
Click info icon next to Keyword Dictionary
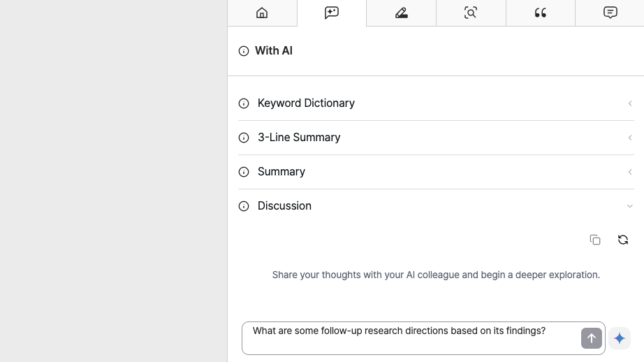pos(244,103)
